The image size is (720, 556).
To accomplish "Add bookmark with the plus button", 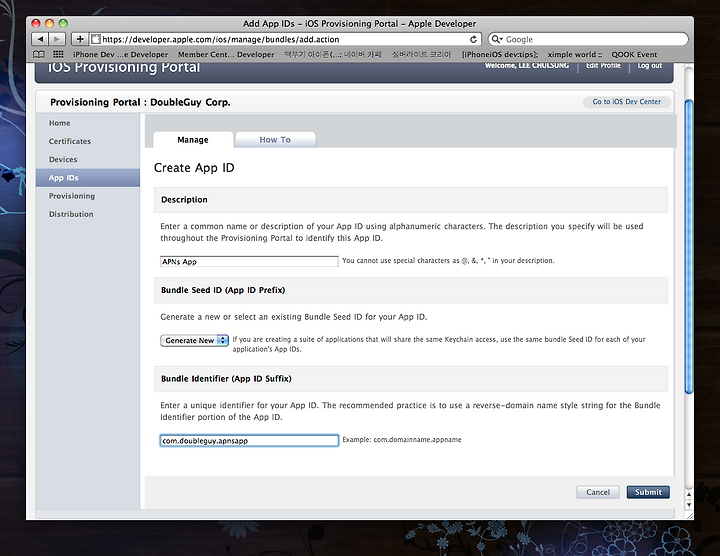I will (x=79, y=39).
